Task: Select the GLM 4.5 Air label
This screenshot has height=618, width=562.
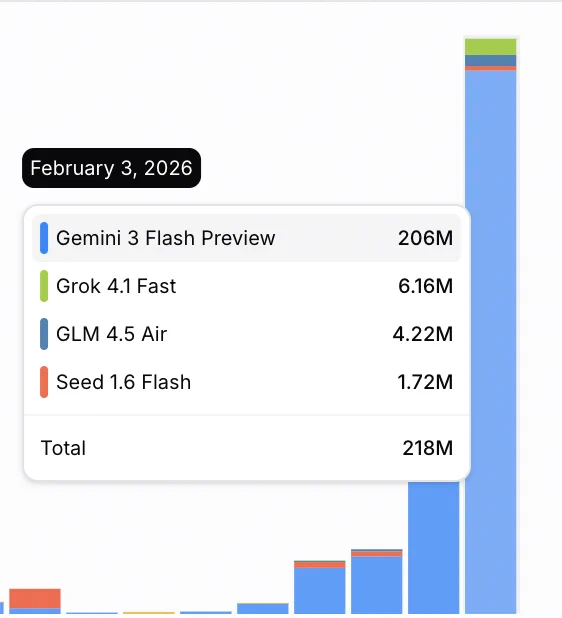Action: tap(112, 334)
